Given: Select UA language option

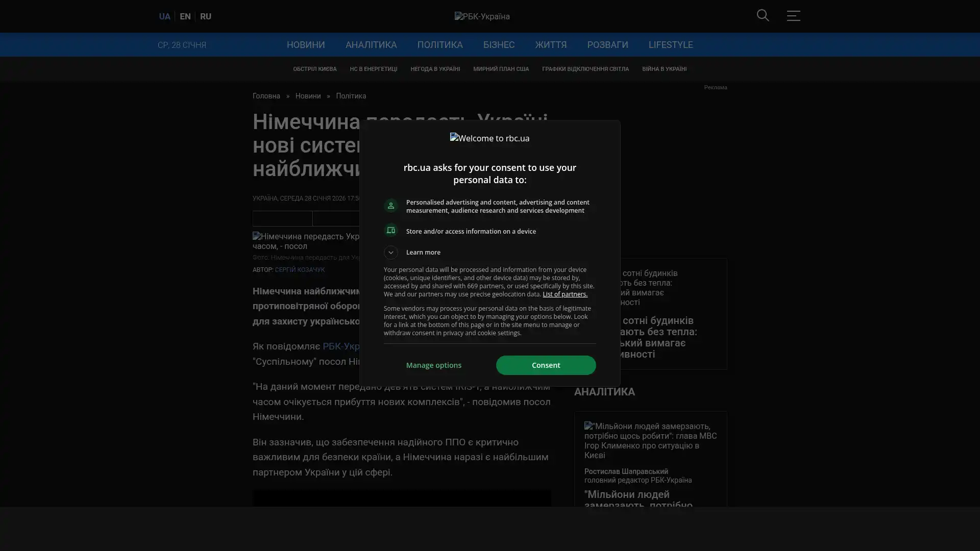Looking at the screenshot, I should 164,16.
